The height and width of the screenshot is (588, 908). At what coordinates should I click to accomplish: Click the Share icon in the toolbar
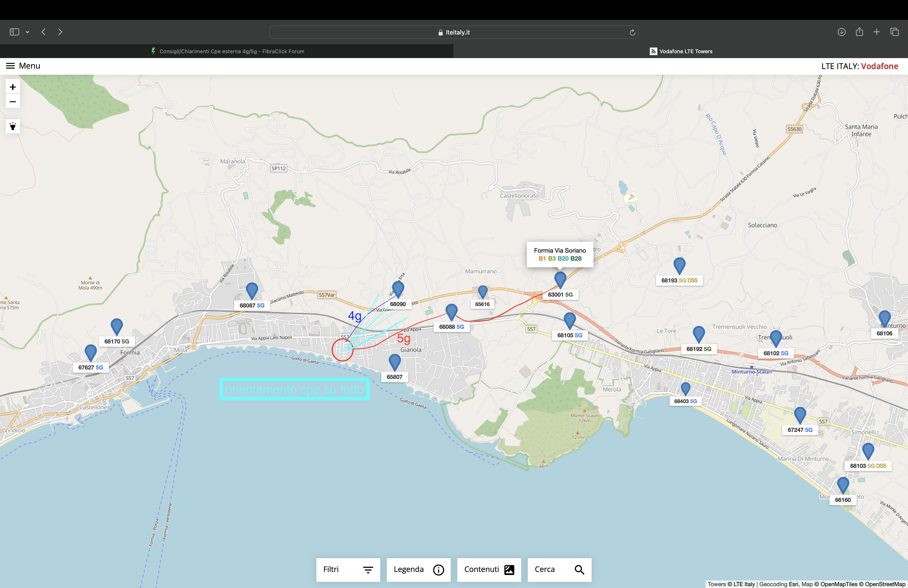pos(859,32)
